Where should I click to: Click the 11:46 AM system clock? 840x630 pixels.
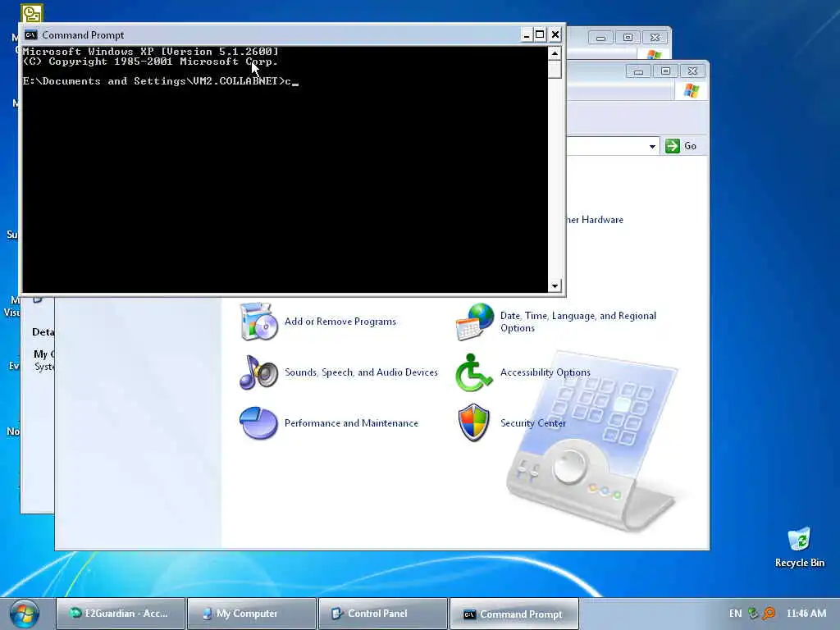pyautogui.click(x=806, y=614)
